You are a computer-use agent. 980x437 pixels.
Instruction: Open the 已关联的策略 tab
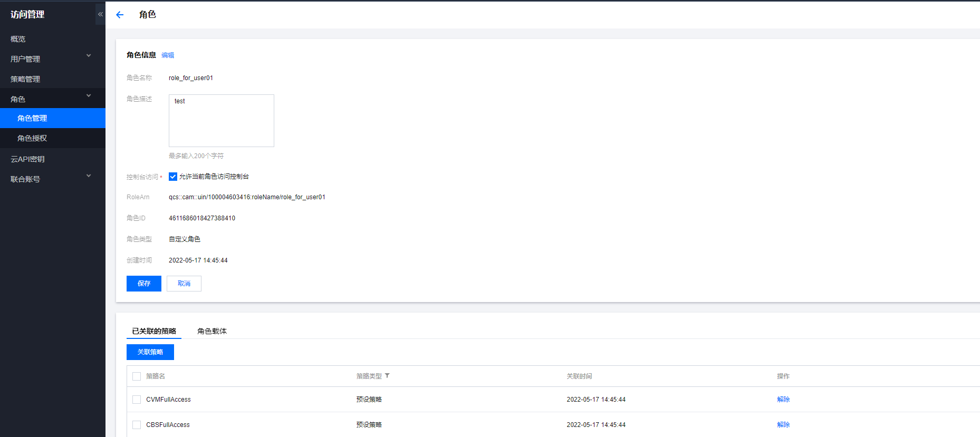154,331
